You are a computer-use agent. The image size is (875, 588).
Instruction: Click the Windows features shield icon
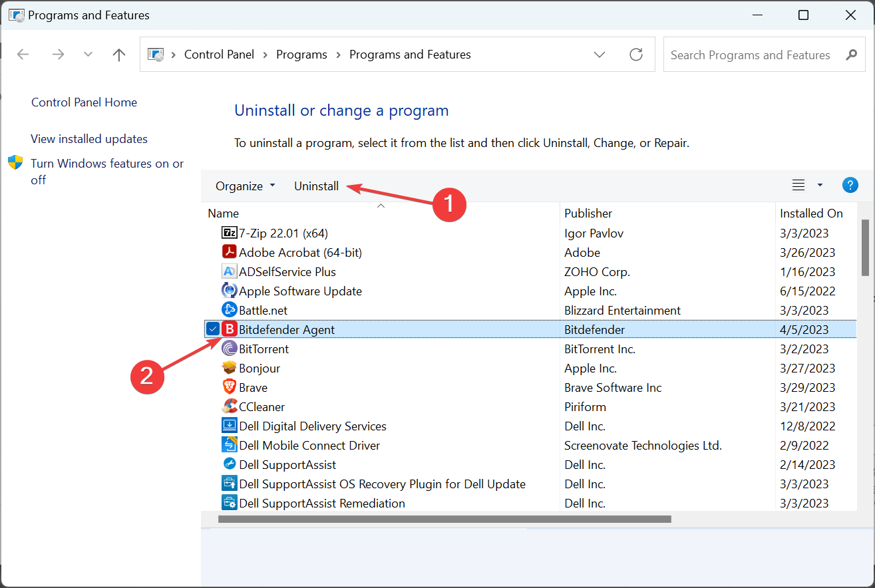pos(15,163)
